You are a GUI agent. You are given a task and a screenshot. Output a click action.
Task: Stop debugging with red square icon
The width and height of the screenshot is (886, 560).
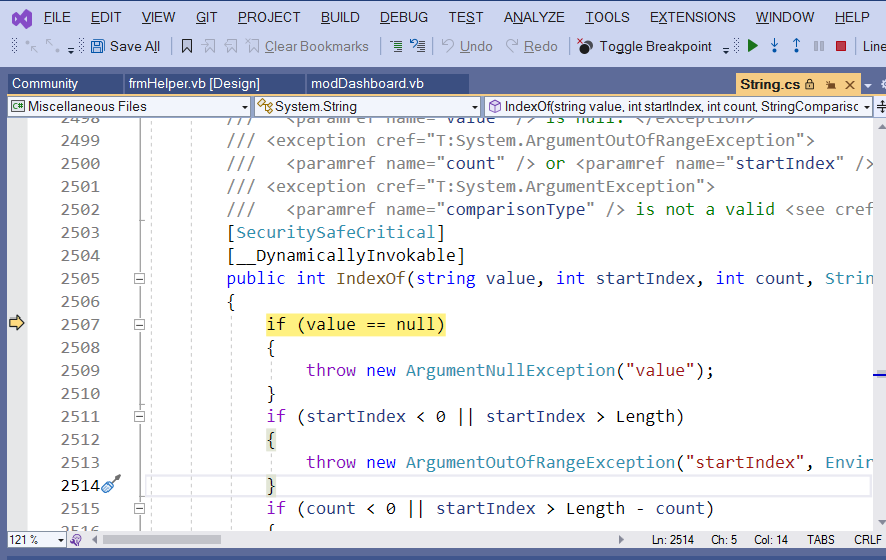coord(841,46)
